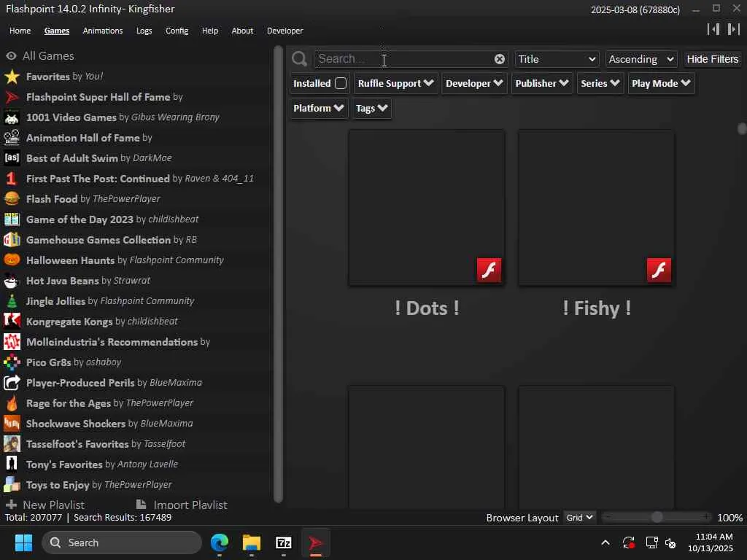Click the Kongregate Kongs icon

pos(12,321)
